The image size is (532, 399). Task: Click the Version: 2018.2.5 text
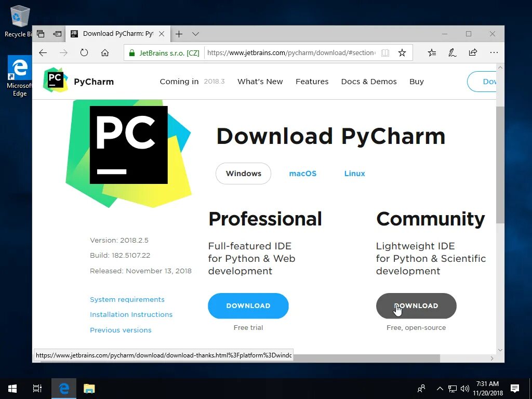(119, 240)
